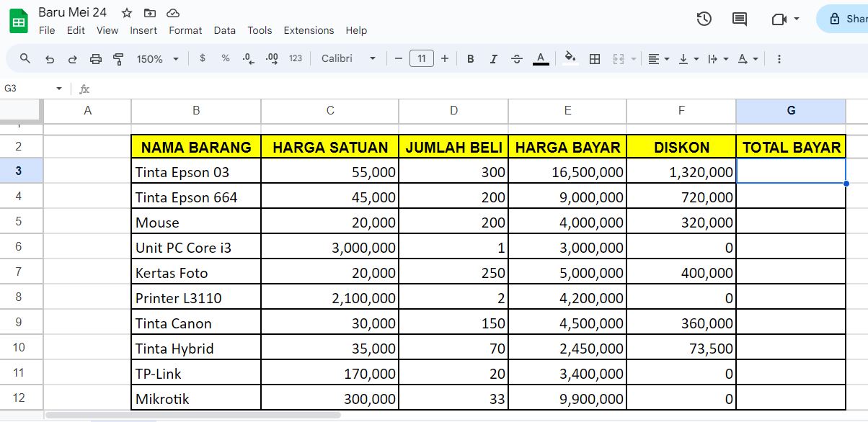Open the Extensions menu
868x422 pixels.
click(x=309, y=30)
